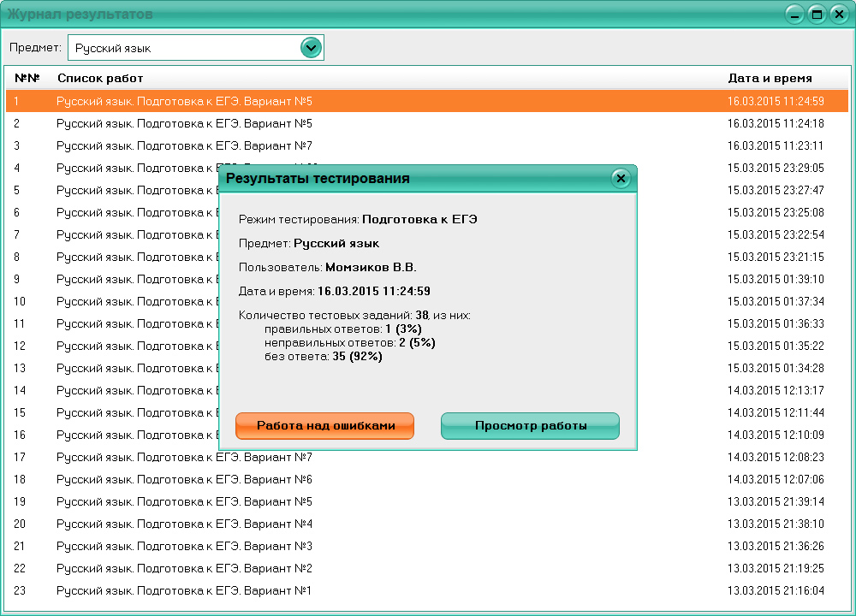Click date 13.03.2015 21:39:14
856x616 pixels.
click(776, 501)
